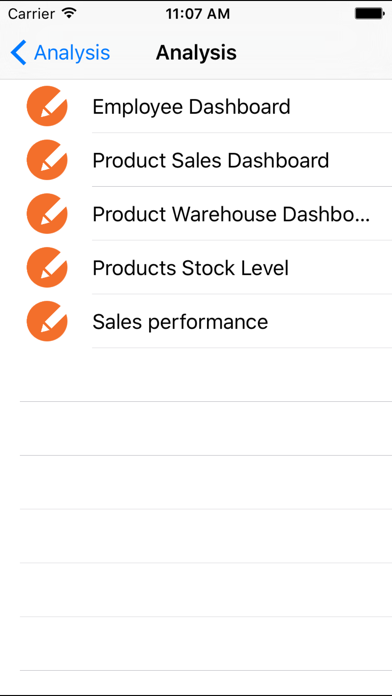This screenshot has height=696, width=392.
Task: Tap the orange icon beside Sales performance
Action: pos(47,321)
